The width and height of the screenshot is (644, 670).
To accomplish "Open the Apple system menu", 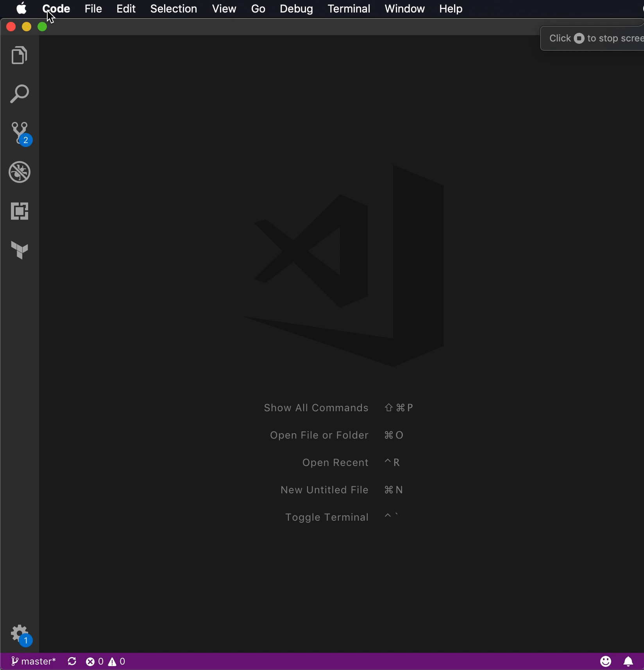I will point(21,9).
